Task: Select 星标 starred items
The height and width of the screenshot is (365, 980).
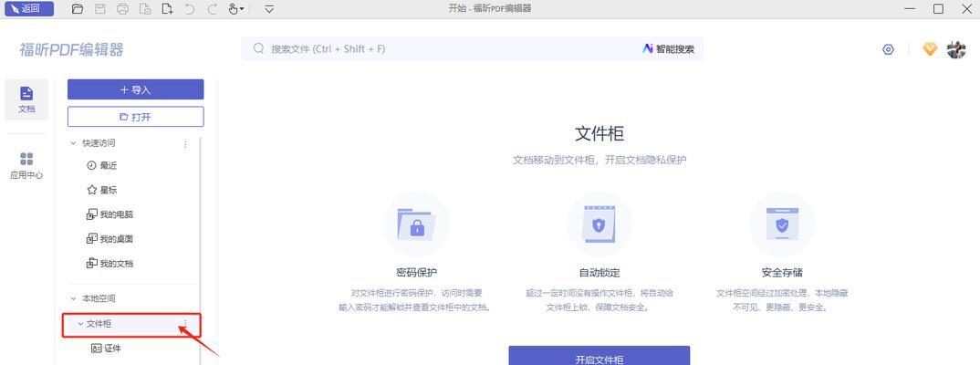Action: pyautogui.click(x=101, y=190)
